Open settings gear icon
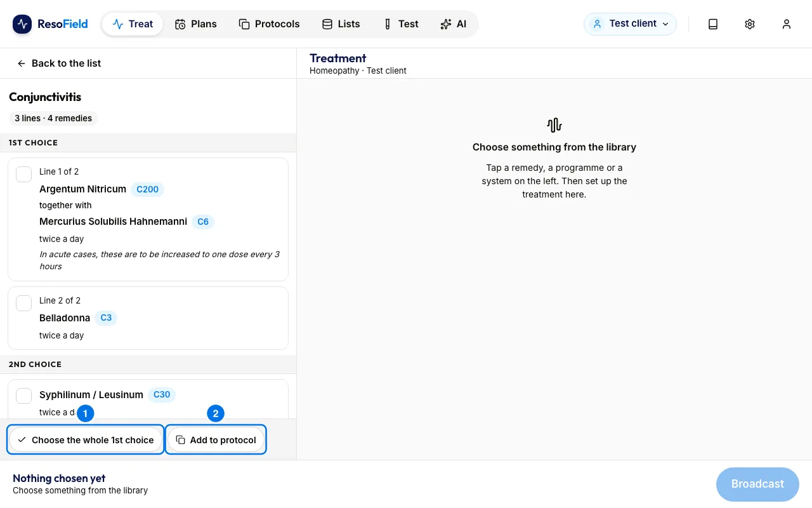 [750, 24]
